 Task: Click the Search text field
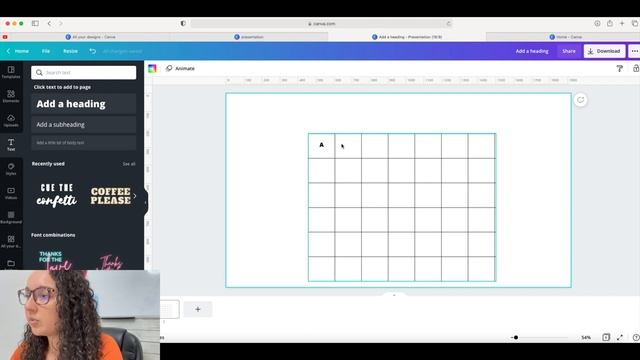(x=84, y=72)
